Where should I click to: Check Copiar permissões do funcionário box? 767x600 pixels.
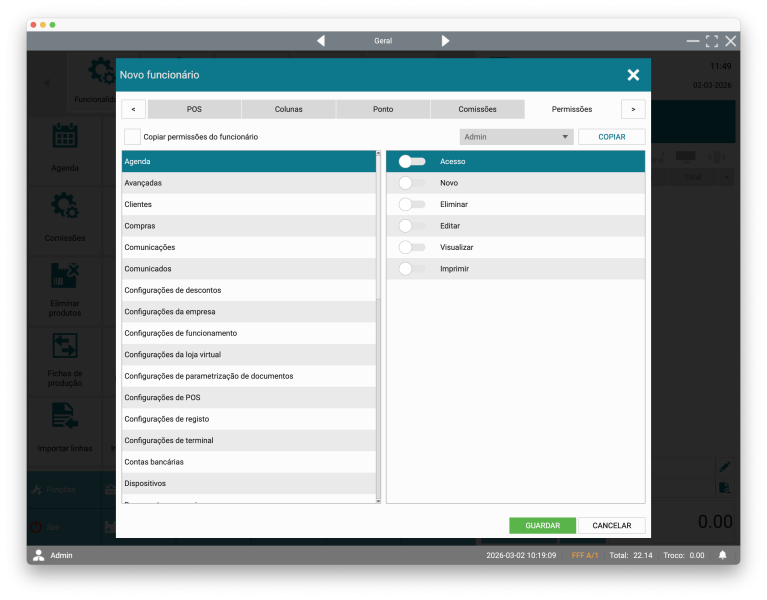(x=132, y=137)
